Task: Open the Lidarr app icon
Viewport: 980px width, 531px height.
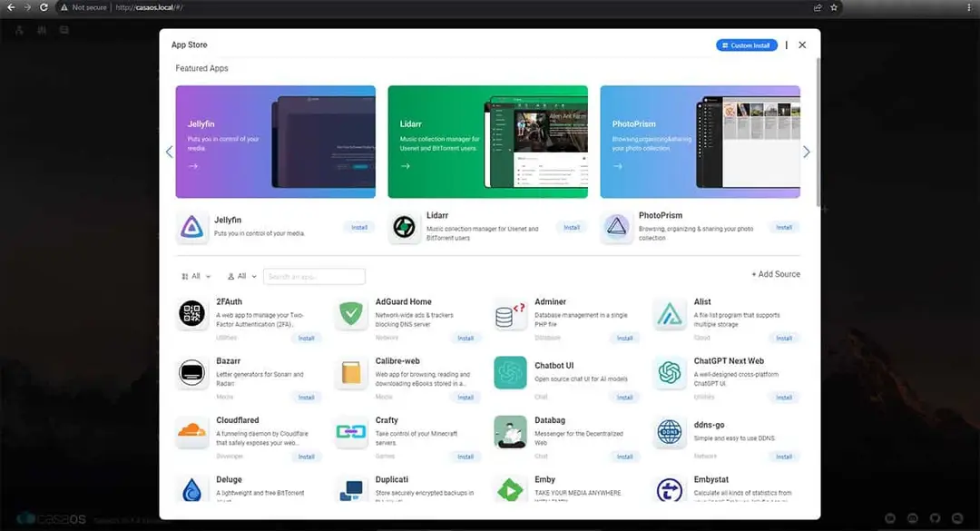Action: [x=405, y=227]
